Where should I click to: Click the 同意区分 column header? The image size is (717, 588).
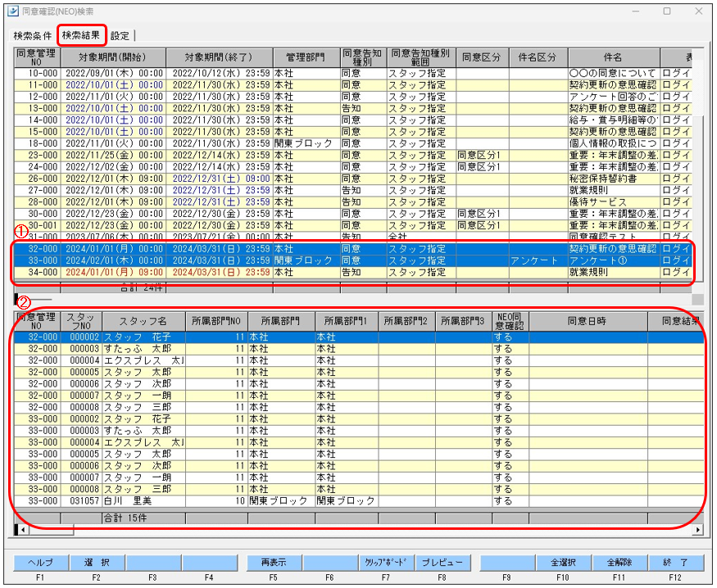click(483, 57)
